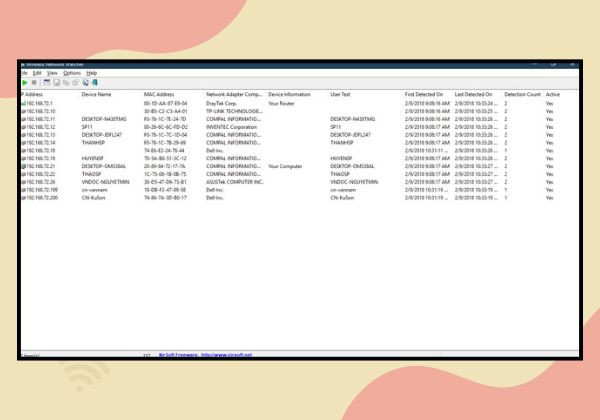Sort by First Detected On column header
Image resolution: width=600 pixels, height=420 pixels.
point(424,94)
